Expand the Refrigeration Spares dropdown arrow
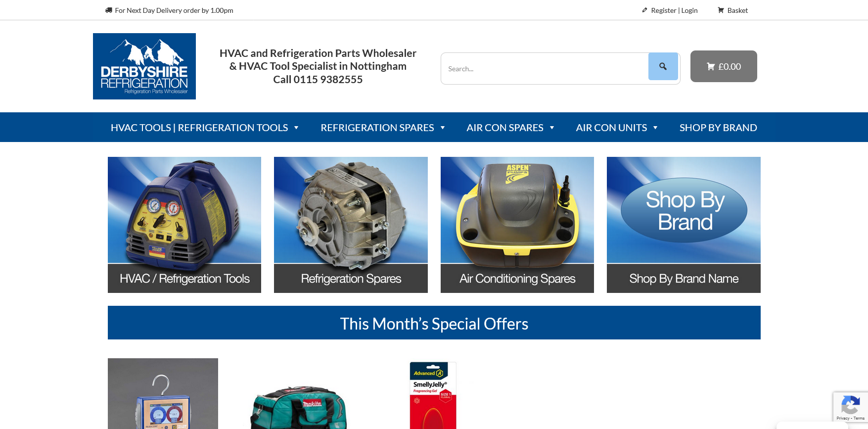868x429 pixels. 443,128
